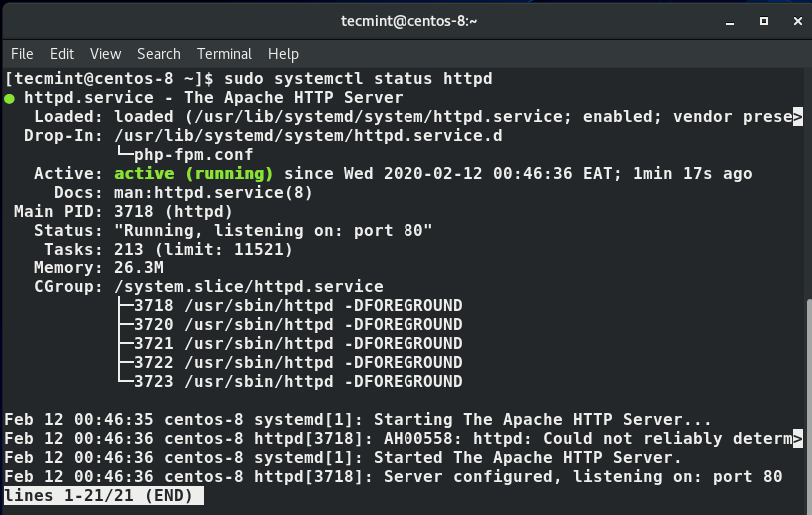Click process row 3723 /usr/sbin/httpd
Screen dimensions: 812x515
point(298,382)
